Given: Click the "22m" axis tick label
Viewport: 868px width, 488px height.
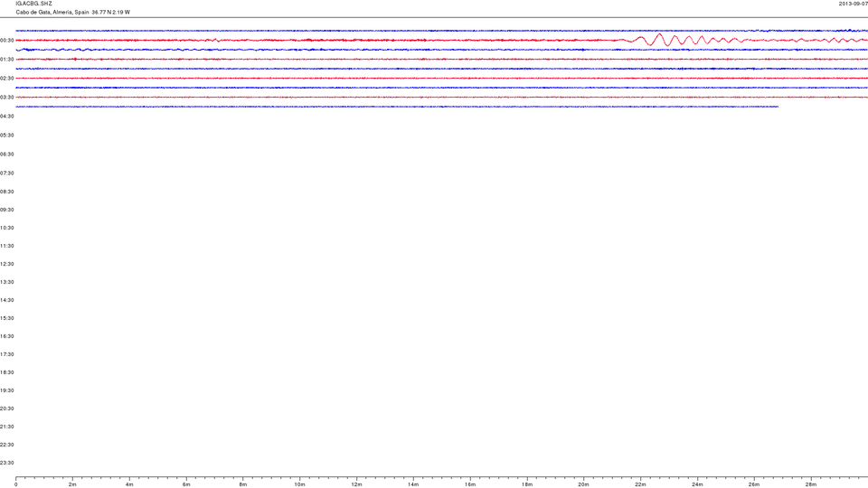Looking at the screenshot, I should [640, 484].
